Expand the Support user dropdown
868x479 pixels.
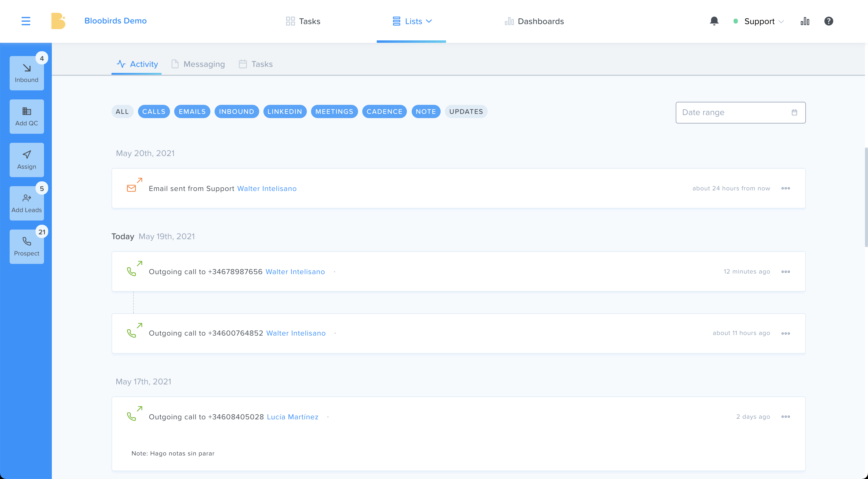point(759,21)
